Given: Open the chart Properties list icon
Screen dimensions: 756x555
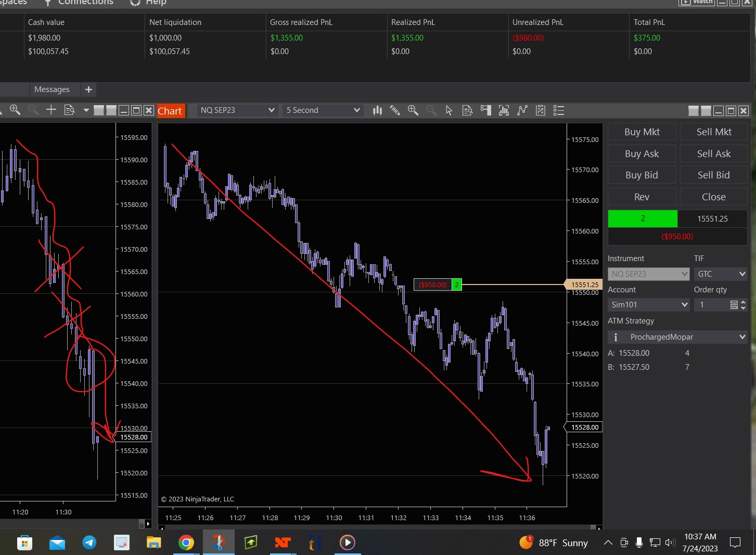Looking at the screenshot, I should coord(559,110).
